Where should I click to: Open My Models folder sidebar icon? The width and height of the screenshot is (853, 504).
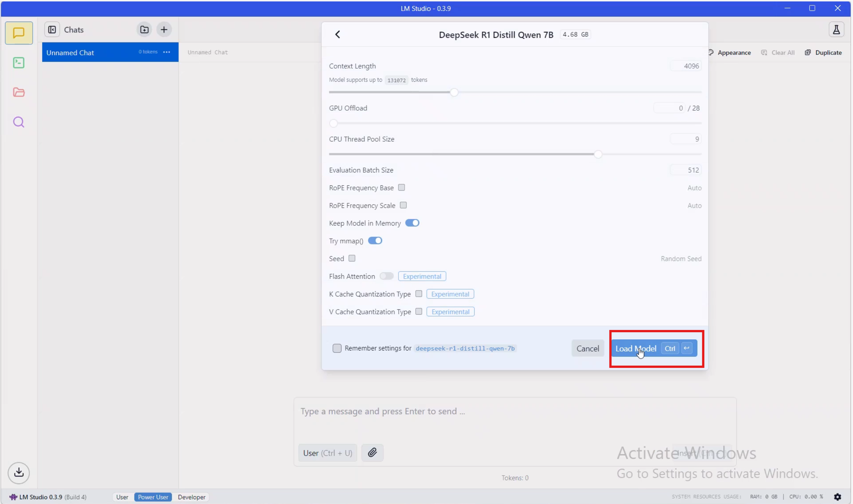click(19, 92)
